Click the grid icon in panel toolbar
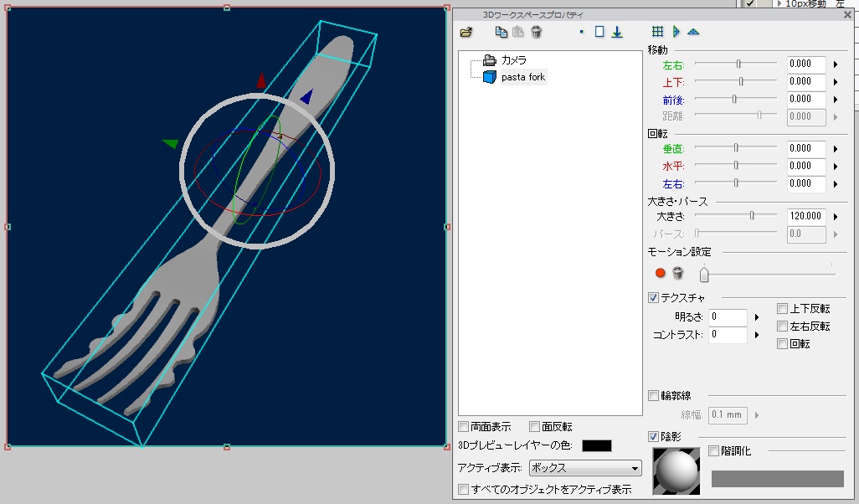This screenshot has height=504, width=859. [x=657, y=32]
